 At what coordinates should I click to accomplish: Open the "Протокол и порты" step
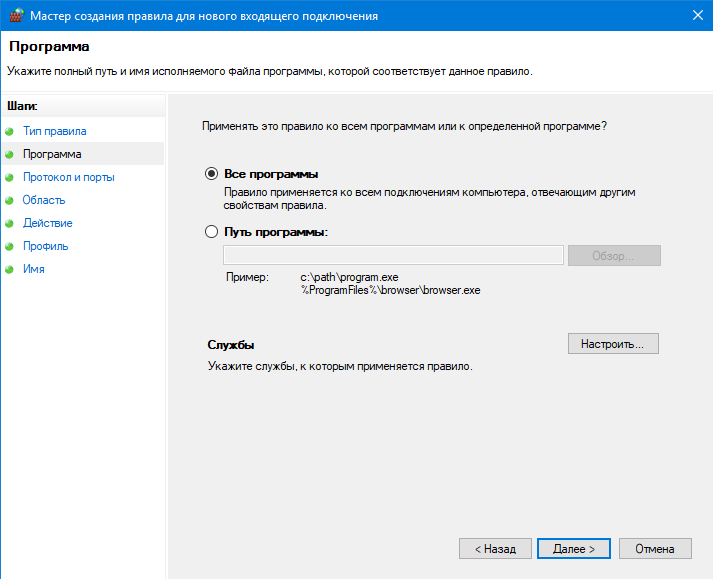coord(68,177)
